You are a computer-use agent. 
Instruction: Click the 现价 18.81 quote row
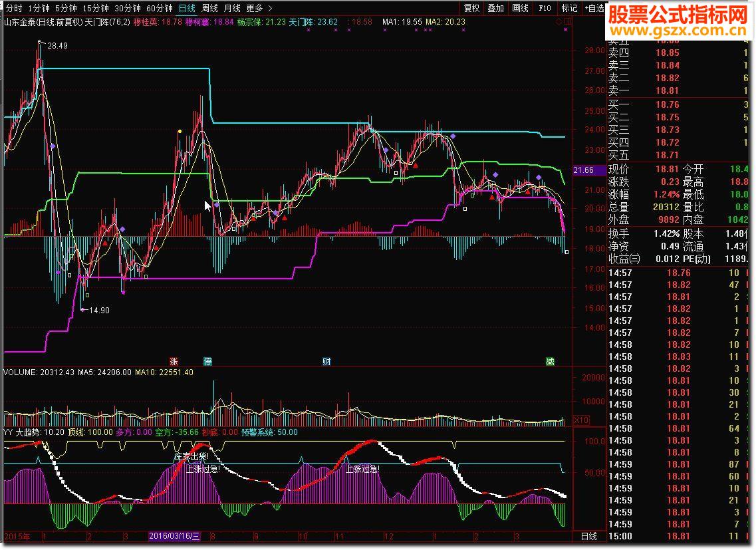pos(644,170)
